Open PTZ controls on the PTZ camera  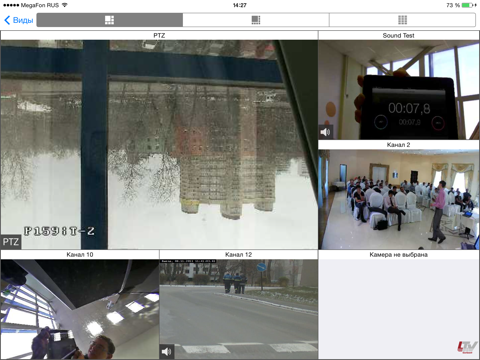11,242
